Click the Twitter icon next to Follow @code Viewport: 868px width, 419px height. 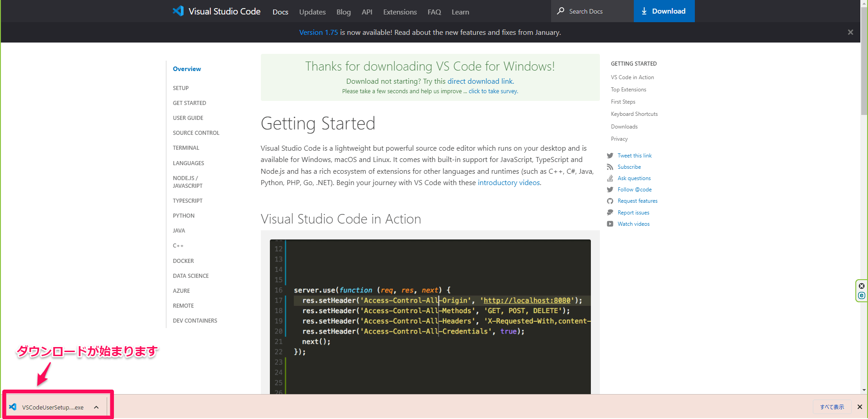coord(610,190)
